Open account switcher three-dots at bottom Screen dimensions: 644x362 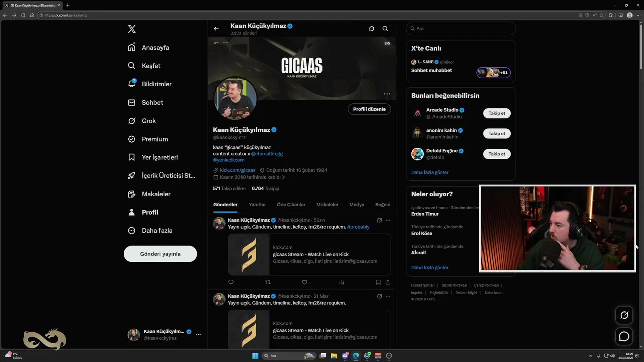point(198,334)
